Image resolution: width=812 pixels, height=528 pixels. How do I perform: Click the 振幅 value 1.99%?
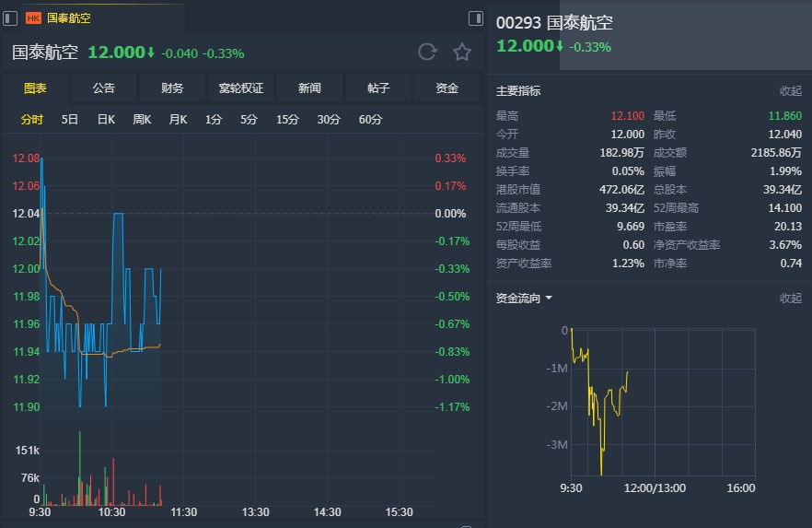pos(785,171)
